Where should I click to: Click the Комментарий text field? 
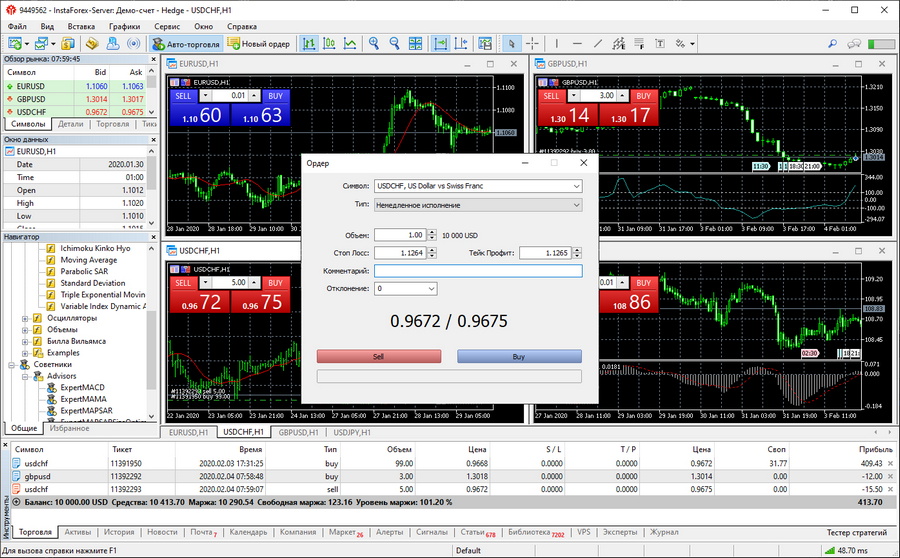coord(477,270)
